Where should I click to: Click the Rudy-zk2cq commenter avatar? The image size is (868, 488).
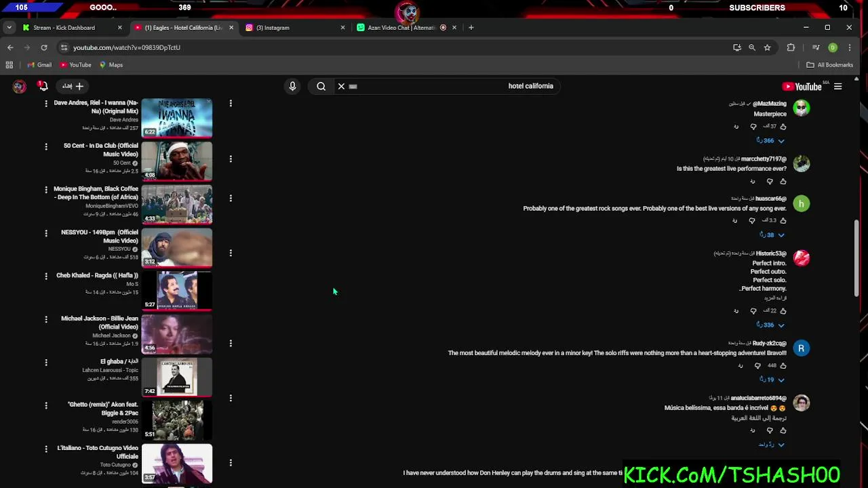801,348
